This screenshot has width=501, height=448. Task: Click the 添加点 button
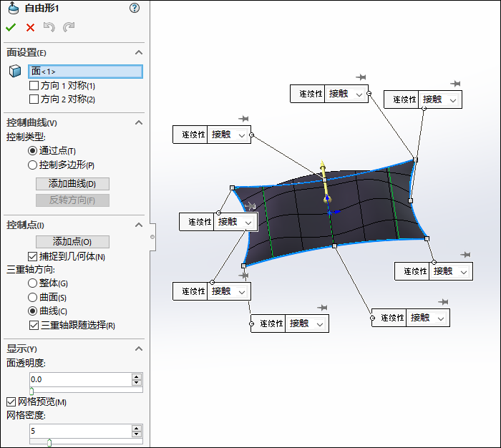[x=72, y=242]
